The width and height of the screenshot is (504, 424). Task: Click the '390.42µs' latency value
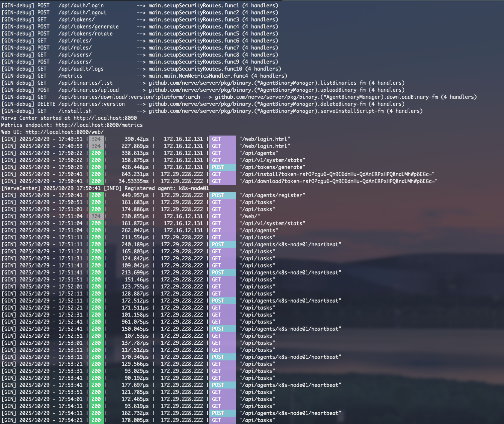click(137, 139)
